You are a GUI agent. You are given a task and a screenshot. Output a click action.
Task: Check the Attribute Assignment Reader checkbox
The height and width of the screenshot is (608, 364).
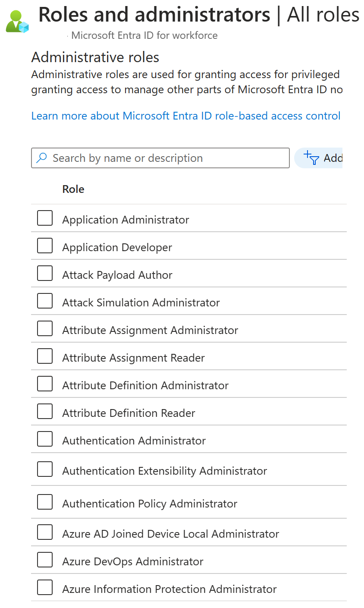coord(44,356)
